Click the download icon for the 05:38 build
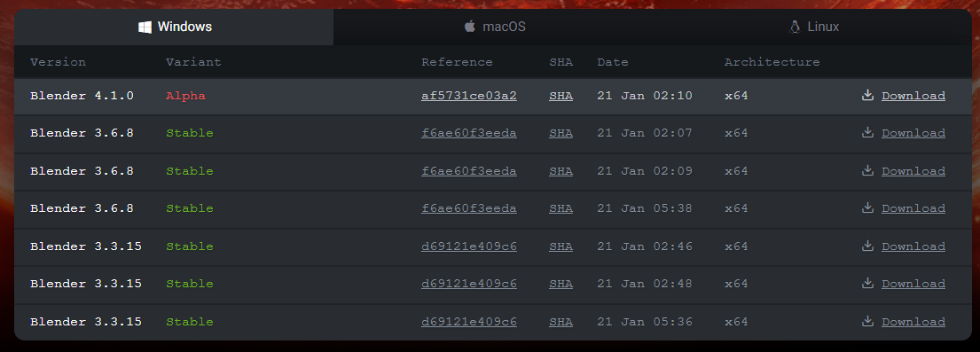 (866, 207)
